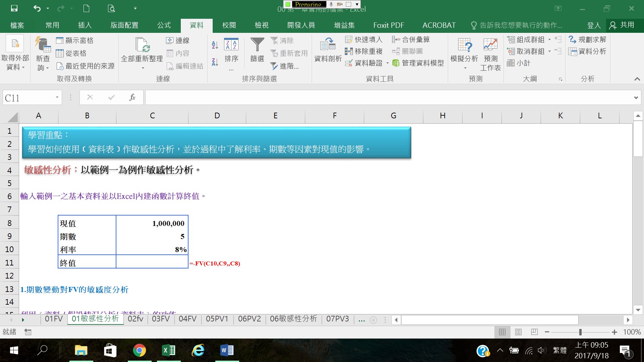Click 組成群組 (Group) button
The image size is (644, 362).
[x=526, y=40]
